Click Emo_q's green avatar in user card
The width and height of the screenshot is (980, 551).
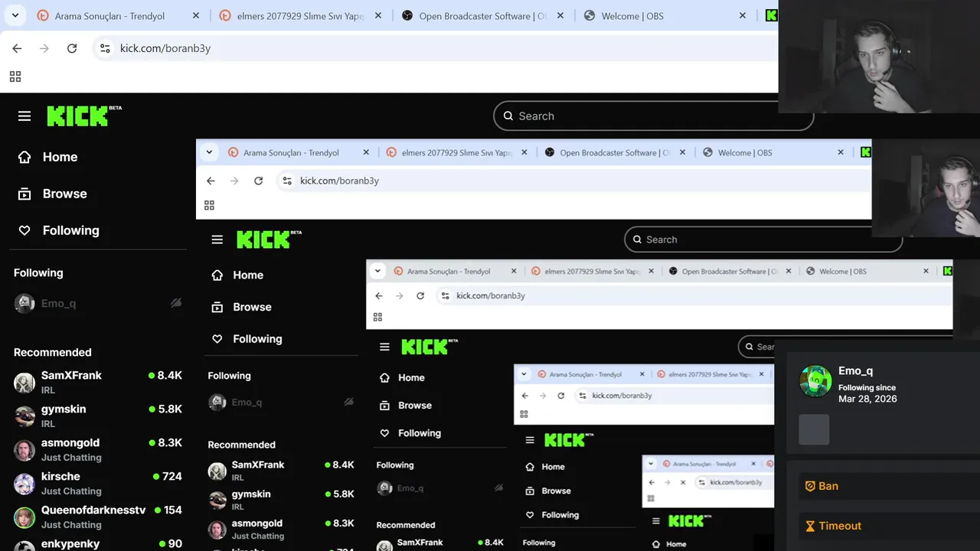click(815, 380)
